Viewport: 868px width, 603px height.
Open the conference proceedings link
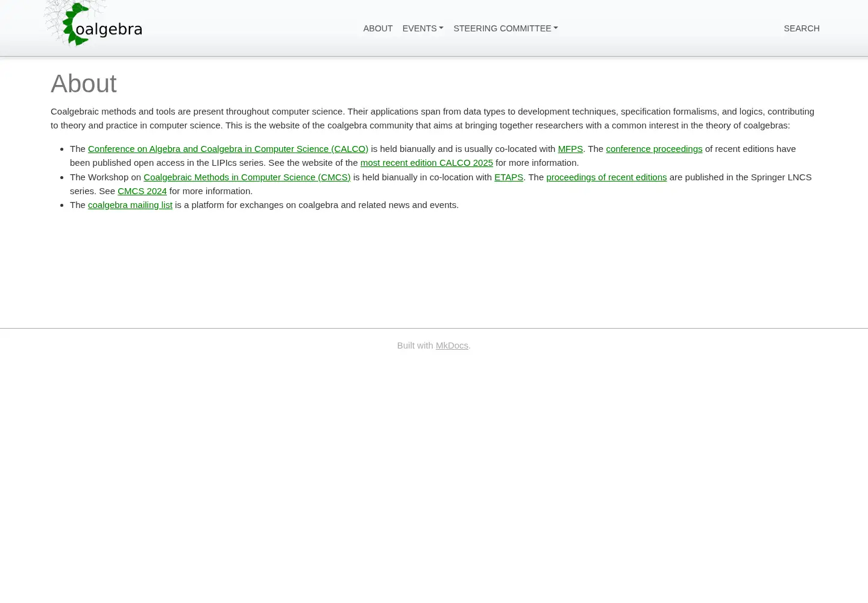pyautogui.click(x=654, y=149)
